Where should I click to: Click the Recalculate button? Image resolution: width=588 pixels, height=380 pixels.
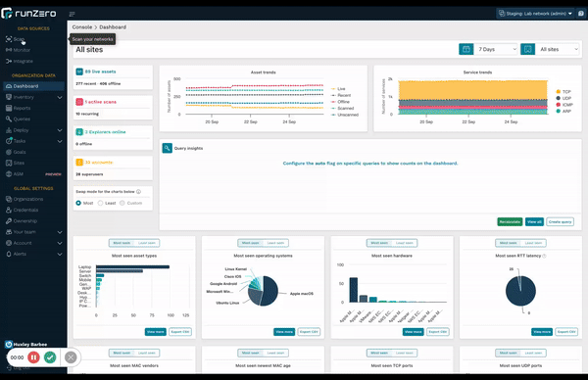click(510, 222)
